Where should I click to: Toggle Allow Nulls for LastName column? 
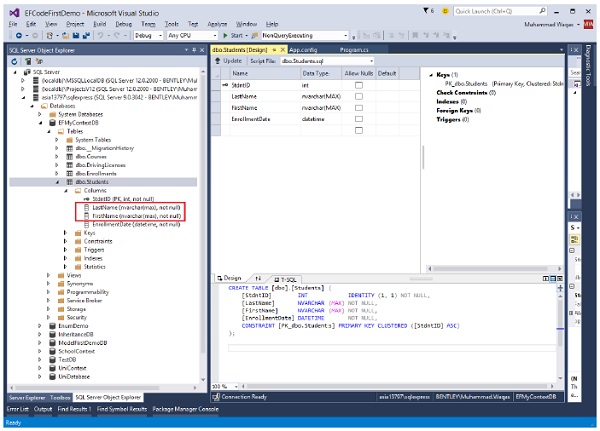click(x=358, y=97)
